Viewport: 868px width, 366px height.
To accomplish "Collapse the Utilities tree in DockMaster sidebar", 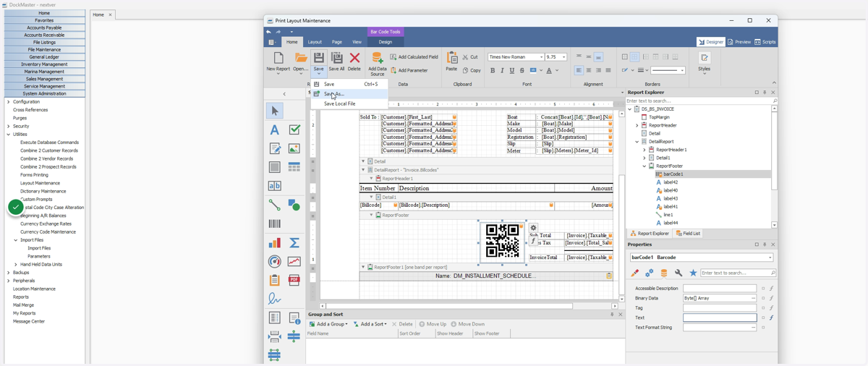I will [9, 135].
